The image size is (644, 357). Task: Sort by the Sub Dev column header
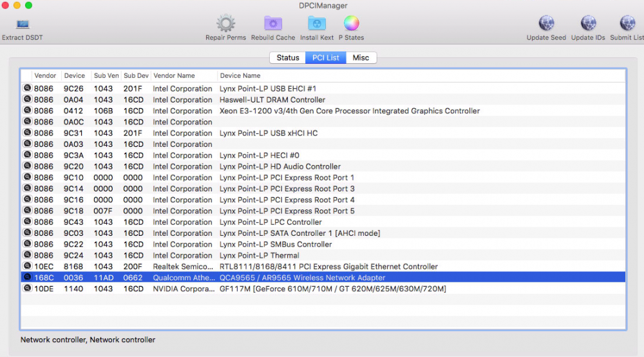[x=136, y=75]
